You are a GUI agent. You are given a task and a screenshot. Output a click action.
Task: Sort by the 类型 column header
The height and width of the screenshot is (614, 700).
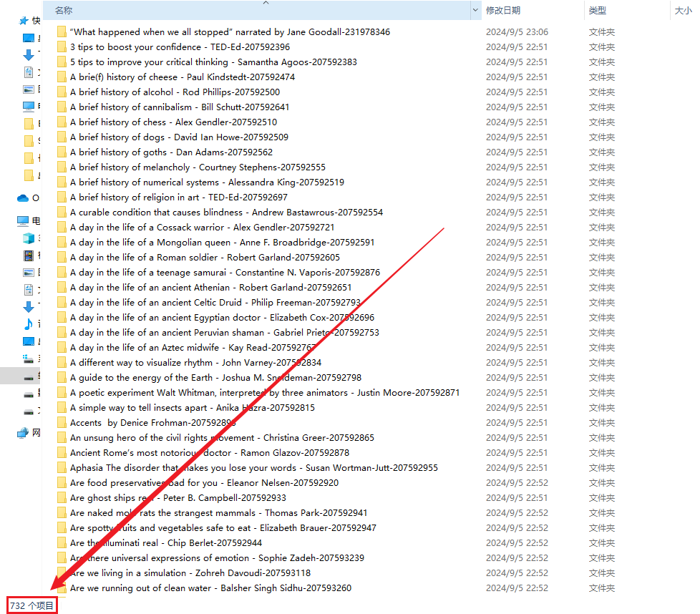click(598, 10)
